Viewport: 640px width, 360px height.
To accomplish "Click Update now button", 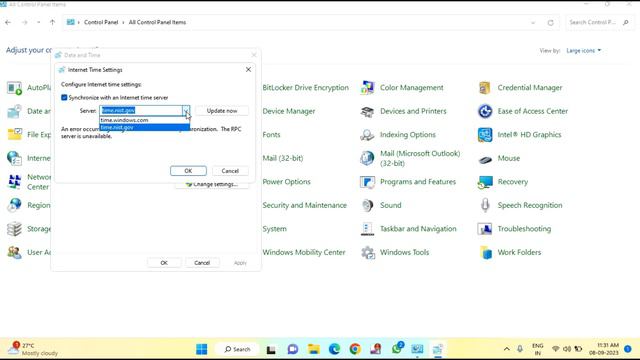I will [x=222, y=111].
